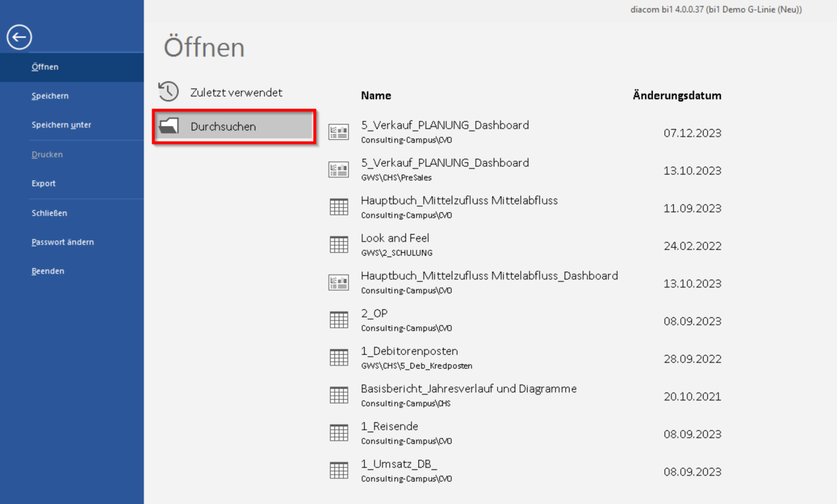
Task: Click the back arrow circle icon
Action: [x=19, y=37]
